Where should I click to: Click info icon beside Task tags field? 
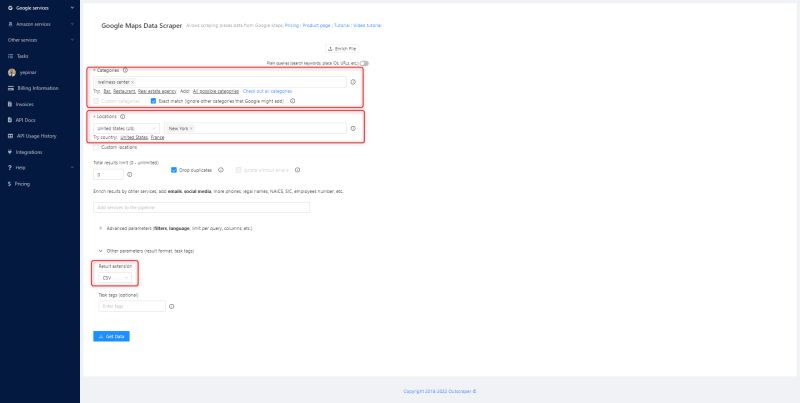pyautogui.click(x=171, y=307)
